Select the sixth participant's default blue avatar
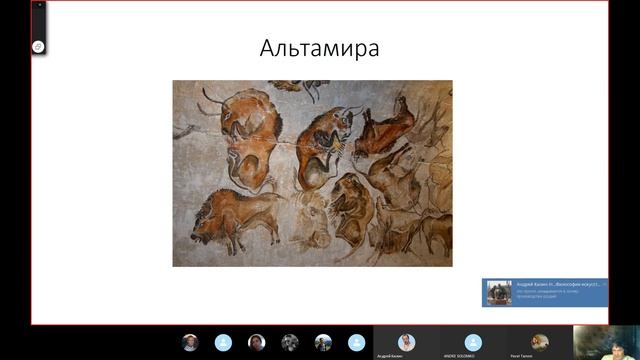 [356, 342]
